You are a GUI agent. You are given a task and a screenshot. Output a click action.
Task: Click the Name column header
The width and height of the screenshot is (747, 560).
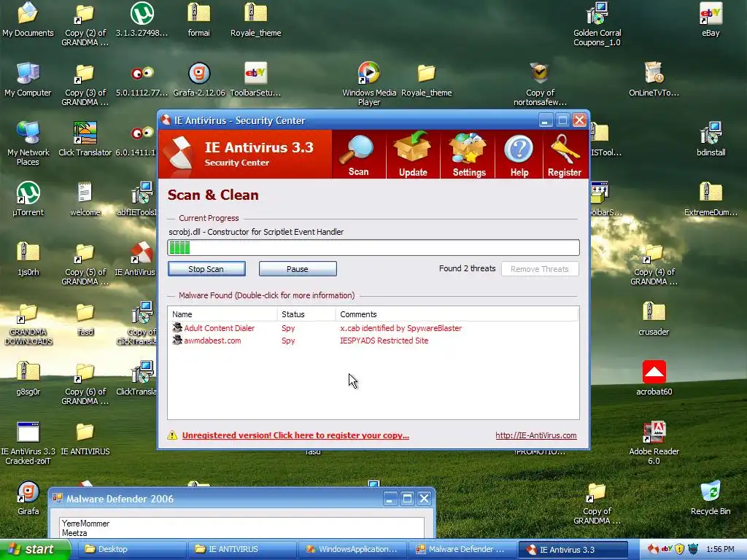222,314
